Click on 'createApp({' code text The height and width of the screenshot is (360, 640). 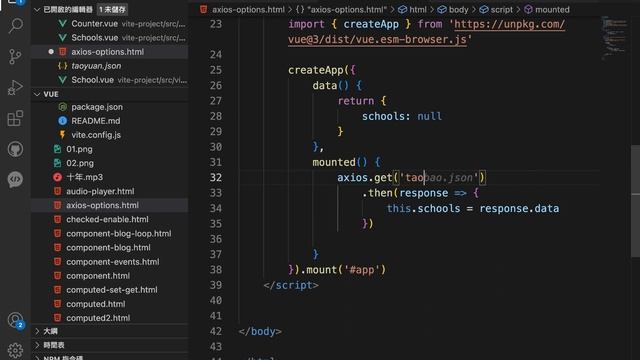point(322,70)
